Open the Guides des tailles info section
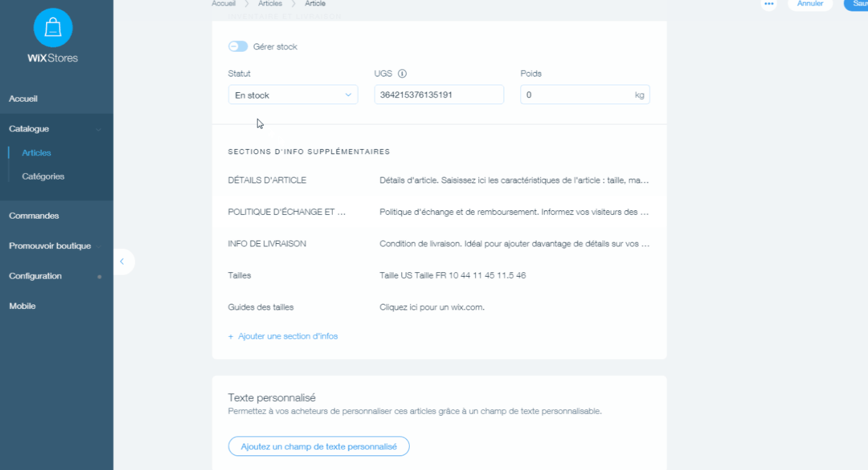The width and height of the screenshot is (868, 470). (x=261, y=308)
